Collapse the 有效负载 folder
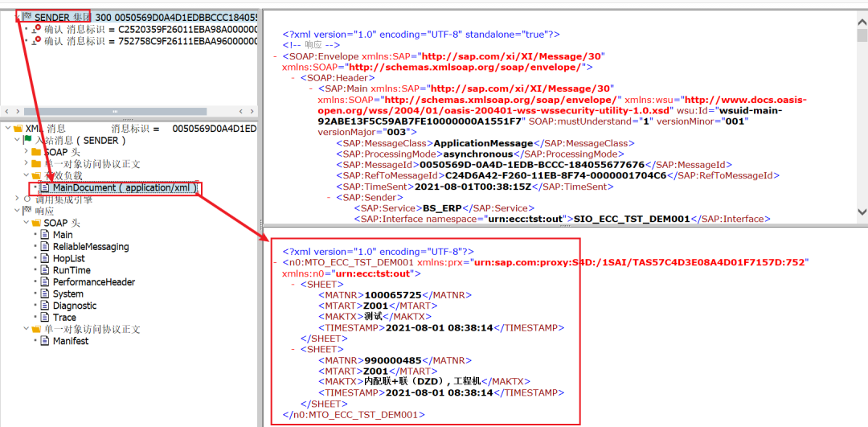Screen dimensions: 868x427 pos(26,175)
